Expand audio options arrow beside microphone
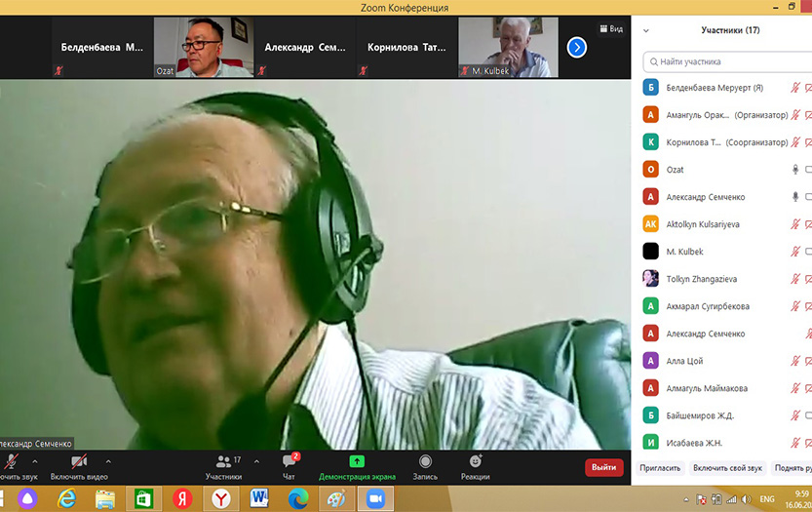This screenshot has width=812, height=512. pos(35,461)
